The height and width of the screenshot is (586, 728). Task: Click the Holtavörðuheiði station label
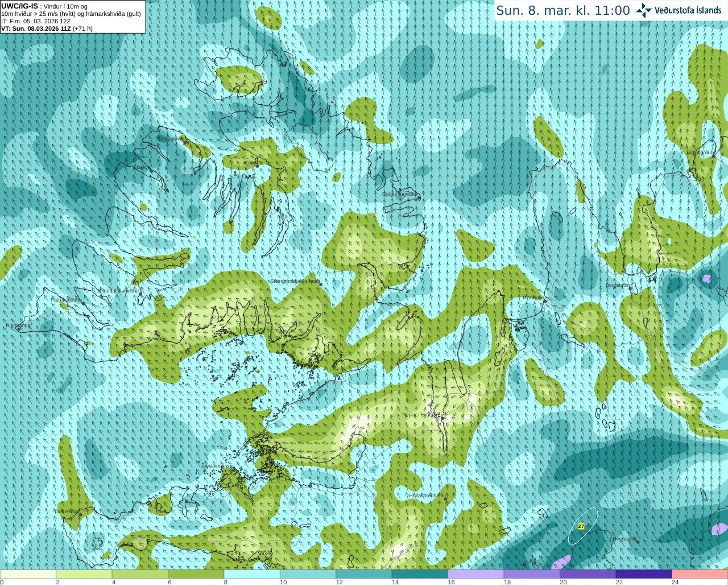[427, 496]
